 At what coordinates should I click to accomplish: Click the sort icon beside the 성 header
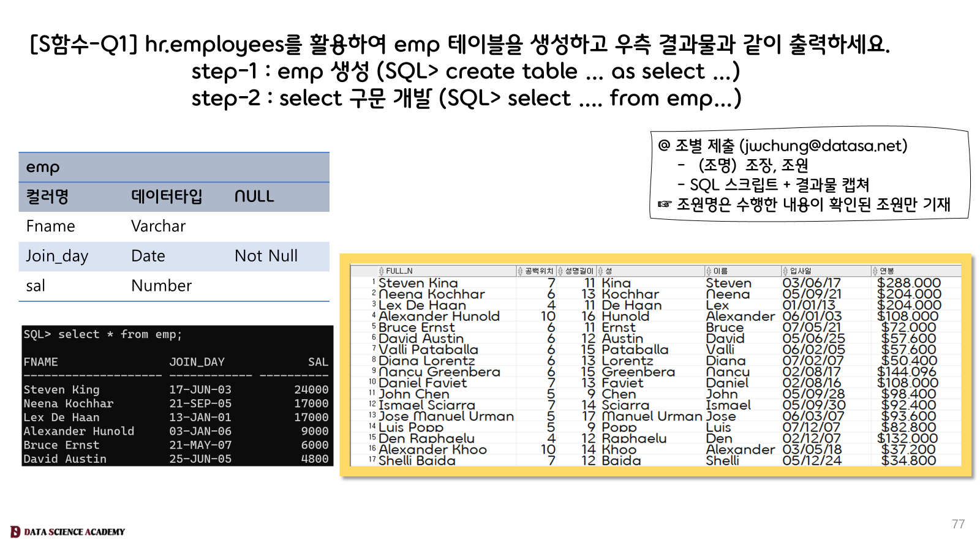(x=601, y=271)
